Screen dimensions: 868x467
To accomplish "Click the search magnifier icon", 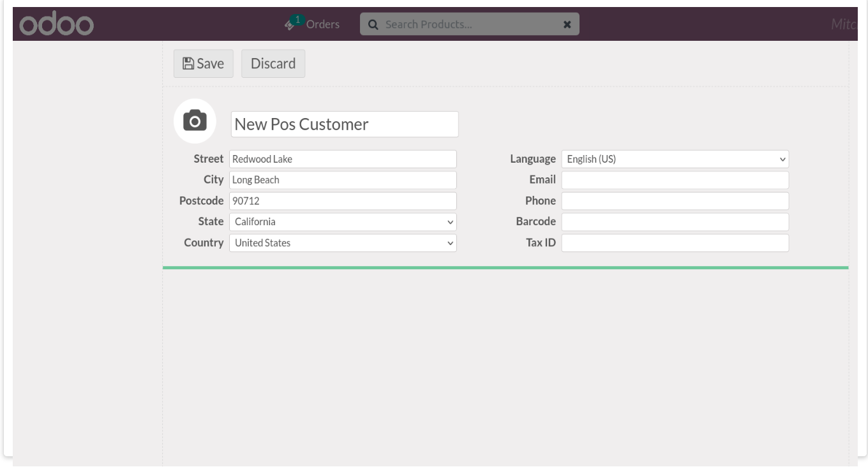I will [373, 25].
